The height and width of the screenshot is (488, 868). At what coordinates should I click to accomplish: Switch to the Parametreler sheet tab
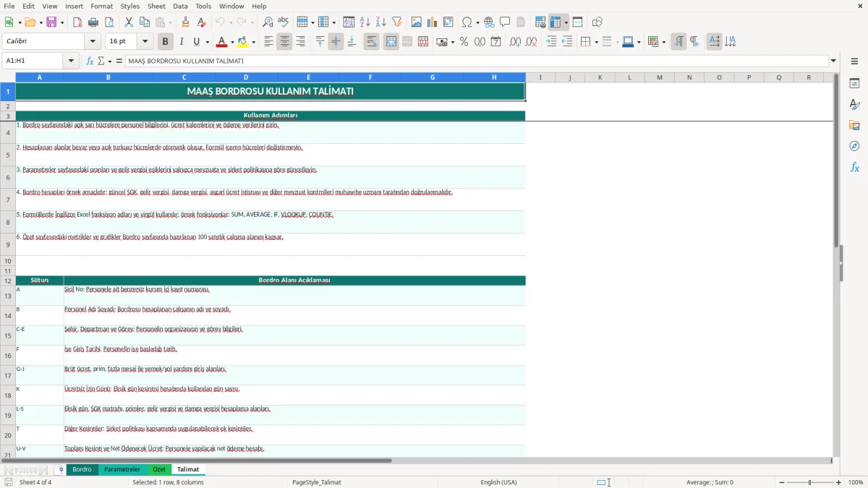tap(122, 469)
